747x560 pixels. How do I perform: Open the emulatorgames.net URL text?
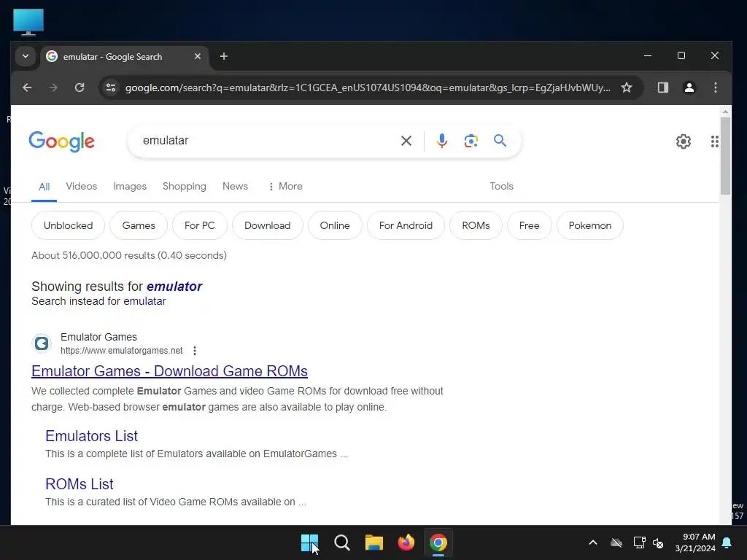point(122,351)
